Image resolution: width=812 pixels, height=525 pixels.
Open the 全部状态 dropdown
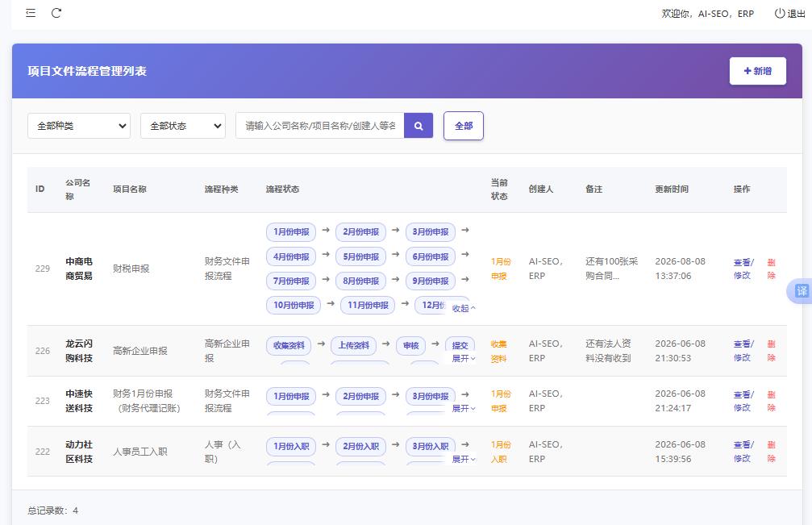click(183, 126)
